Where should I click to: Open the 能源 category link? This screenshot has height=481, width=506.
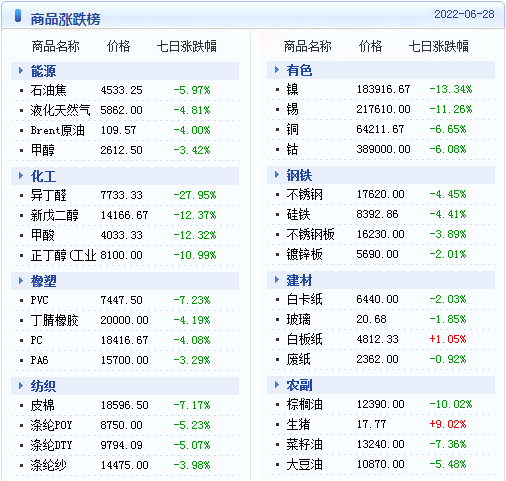coord(43,71)
